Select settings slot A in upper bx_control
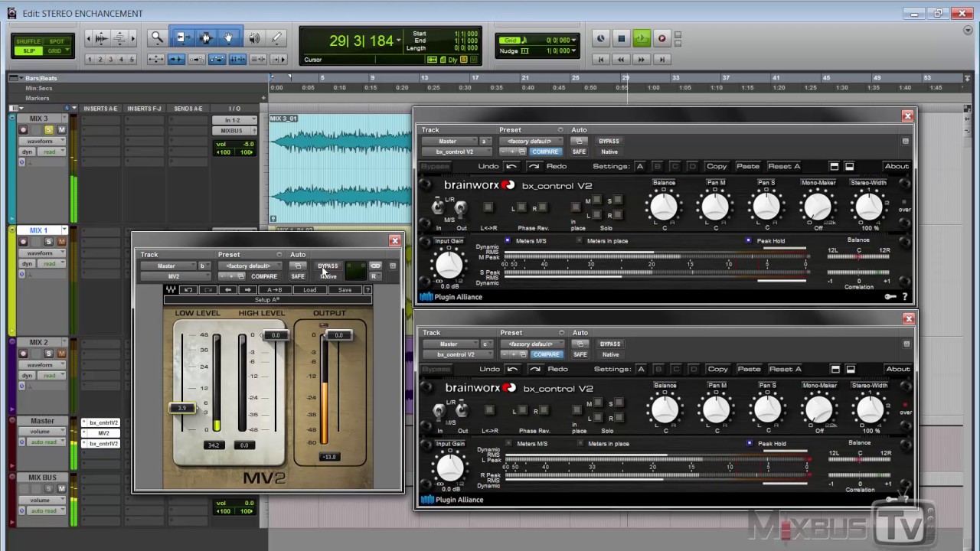 click(640, 166)
